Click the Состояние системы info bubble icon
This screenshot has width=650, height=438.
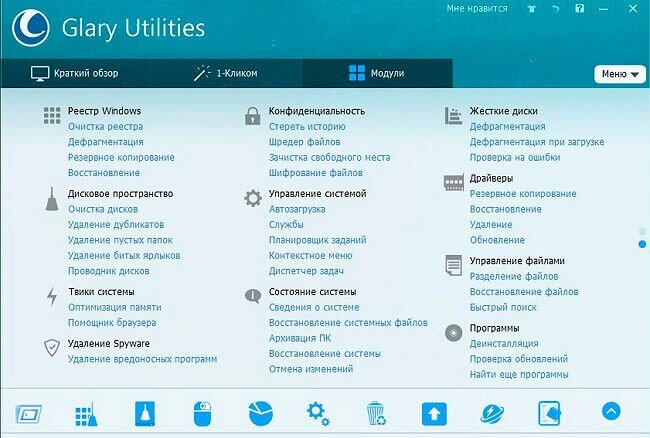coord(253,296)
